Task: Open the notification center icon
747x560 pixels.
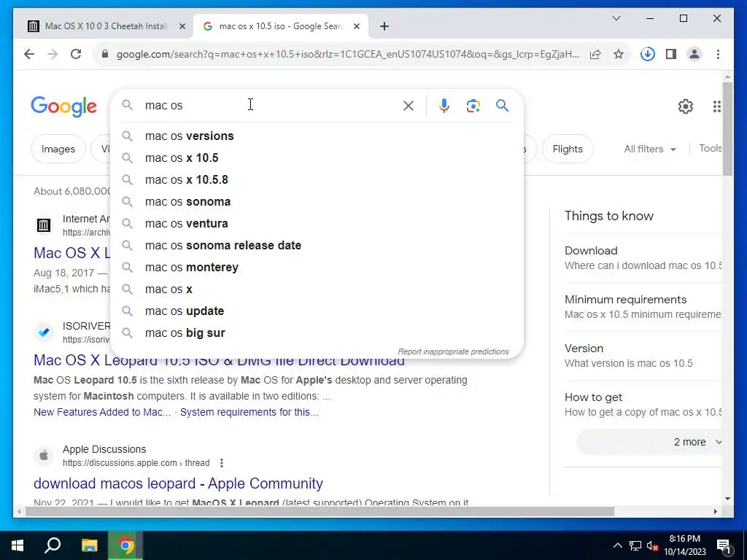Action: (x=724, y=546)
